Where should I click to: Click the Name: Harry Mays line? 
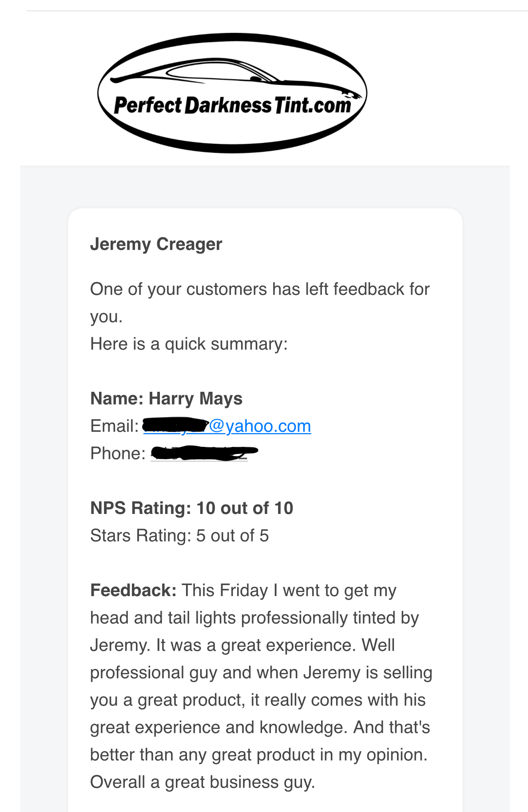coord(167,398)
